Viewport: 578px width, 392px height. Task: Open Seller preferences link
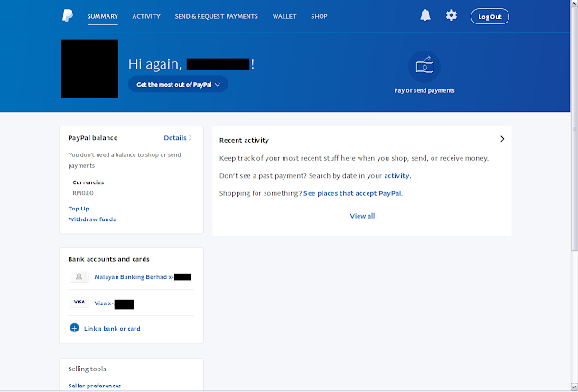click(x=95, y=386)
